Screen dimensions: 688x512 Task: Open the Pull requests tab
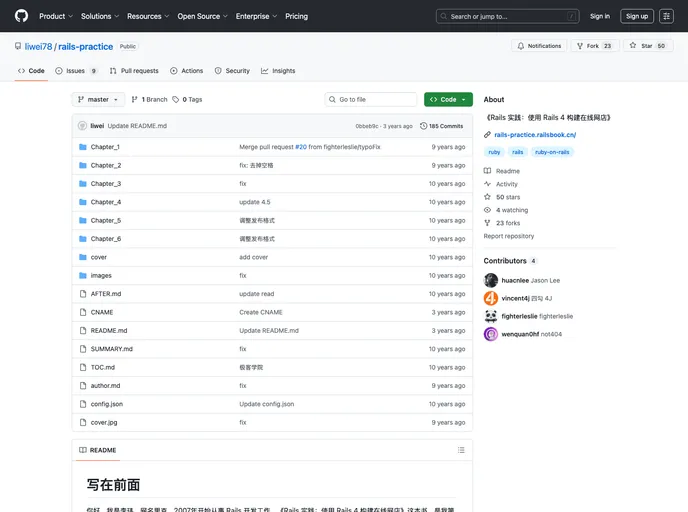134,71
